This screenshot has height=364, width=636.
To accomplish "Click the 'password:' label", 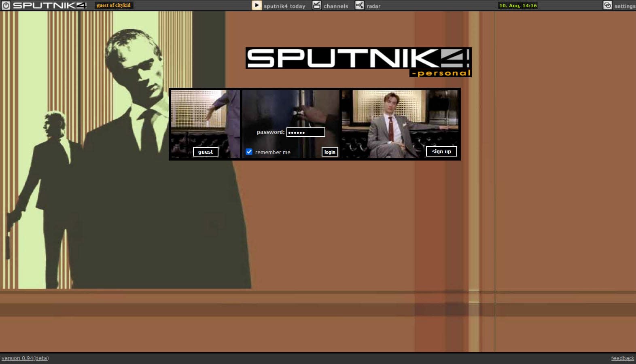I will (271, 132).
